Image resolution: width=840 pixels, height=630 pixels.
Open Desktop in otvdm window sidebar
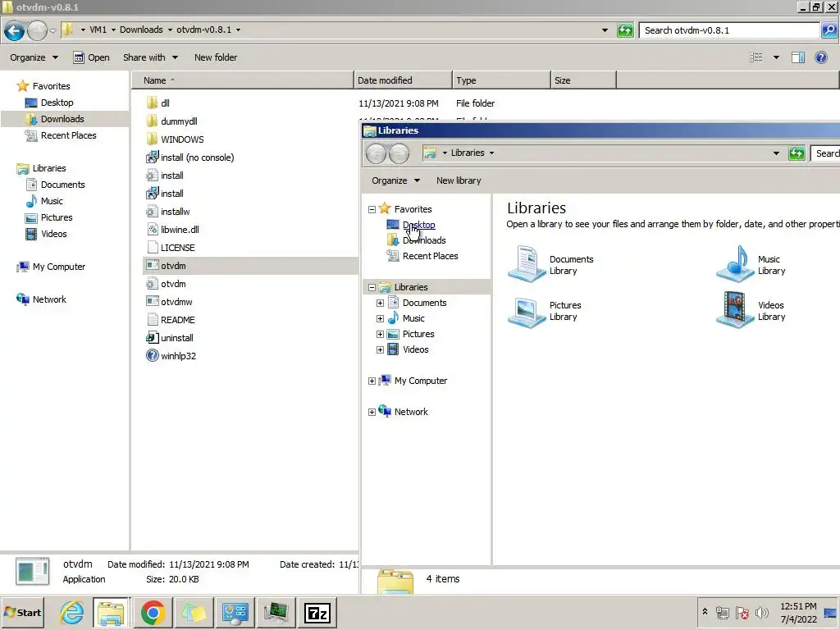pos(49,103)
